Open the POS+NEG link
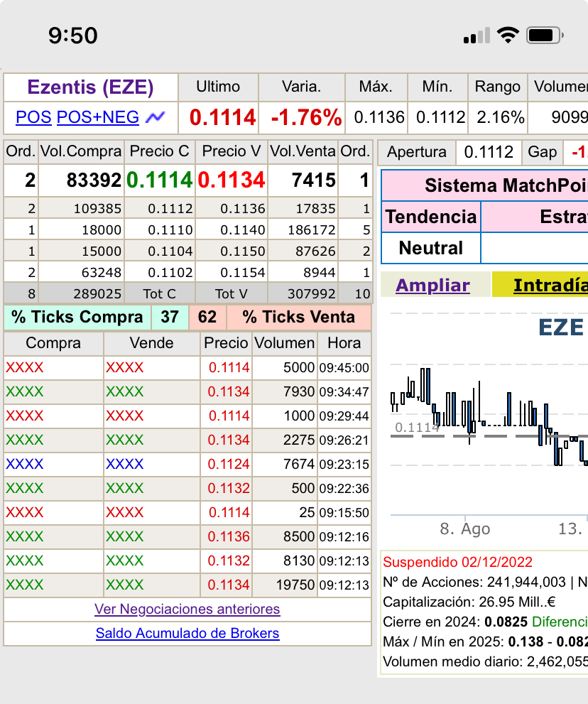This screenshot has height=704, width=588. (98, 117)
